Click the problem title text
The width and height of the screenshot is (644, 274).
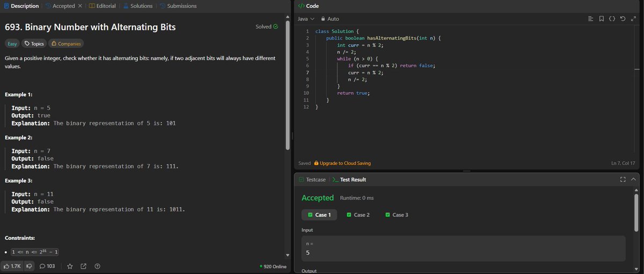[x=90, y=27]
